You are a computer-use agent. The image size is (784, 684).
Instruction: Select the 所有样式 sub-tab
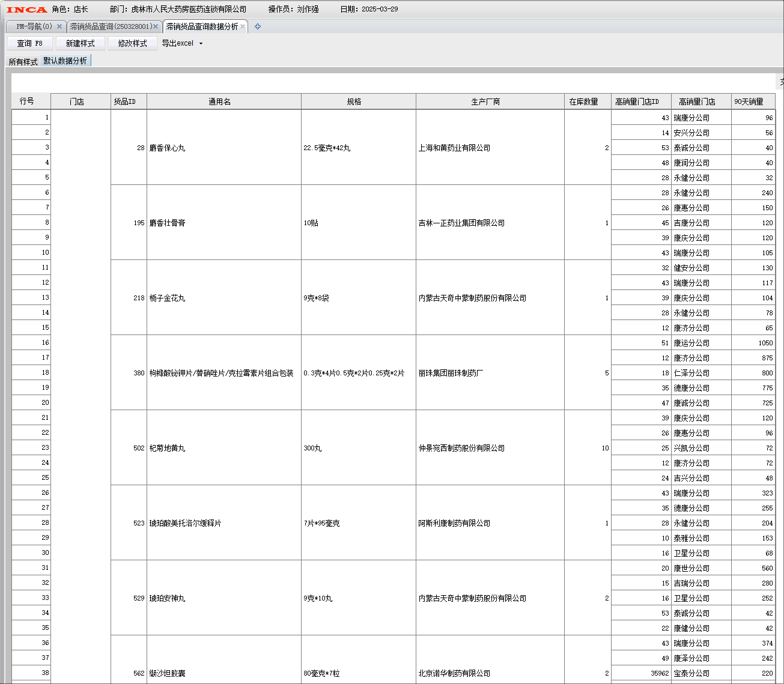23,62
